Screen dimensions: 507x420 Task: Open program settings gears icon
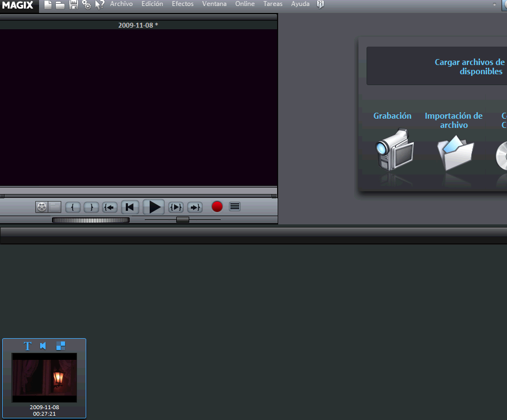[x=86, y=5]
